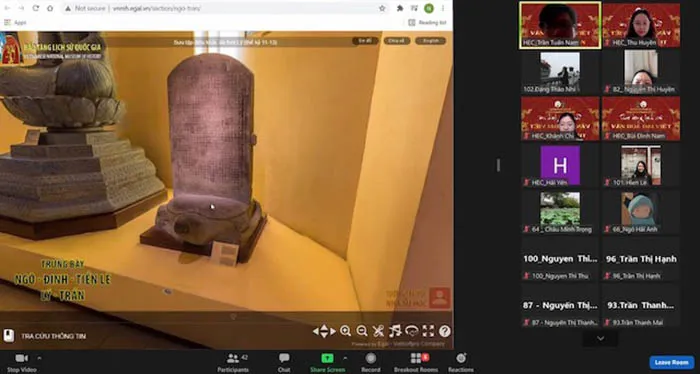Viewport: 700px width, 374px height.
Task: Open the tools wrench icon in tour toolbar
Action: click(378, 331)
